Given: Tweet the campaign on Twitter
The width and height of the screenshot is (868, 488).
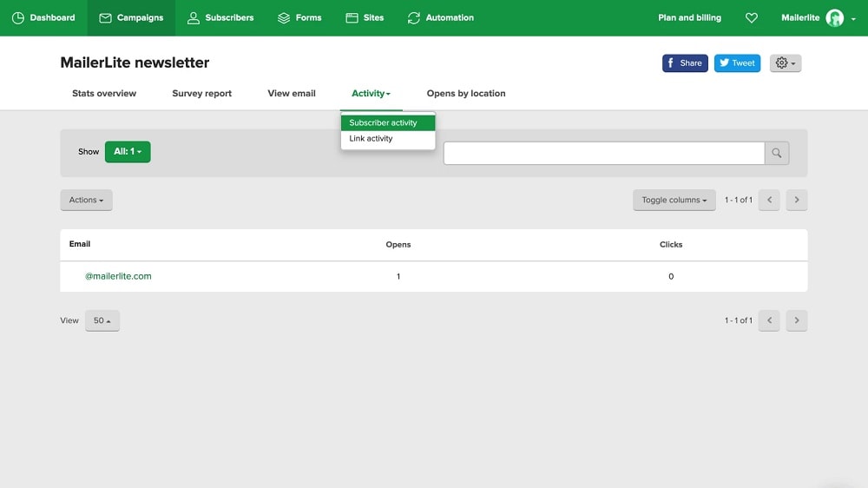Looking at the screenshot, I should pos(737,63).
